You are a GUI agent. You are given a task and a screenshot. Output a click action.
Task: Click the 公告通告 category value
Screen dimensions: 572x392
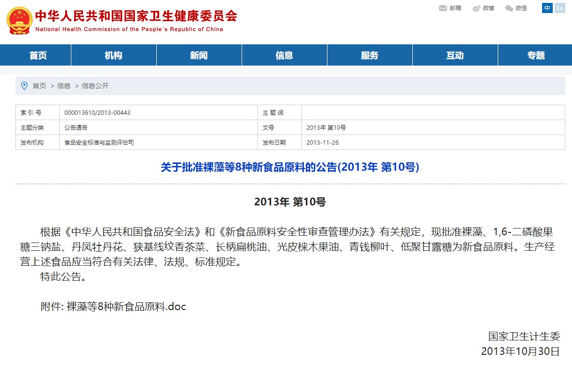click(x=76, y=128)
